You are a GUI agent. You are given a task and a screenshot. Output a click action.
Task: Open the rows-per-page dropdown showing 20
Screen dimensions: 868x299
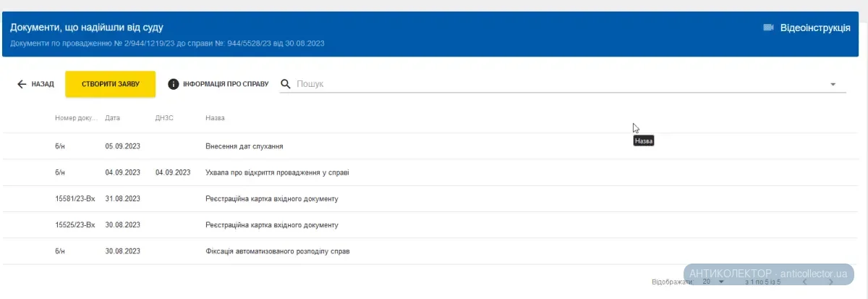[713, 282]
